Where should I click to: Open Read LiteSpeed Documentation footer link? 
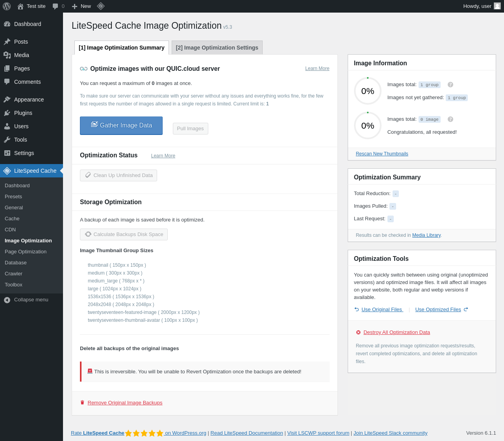point(247,433)
